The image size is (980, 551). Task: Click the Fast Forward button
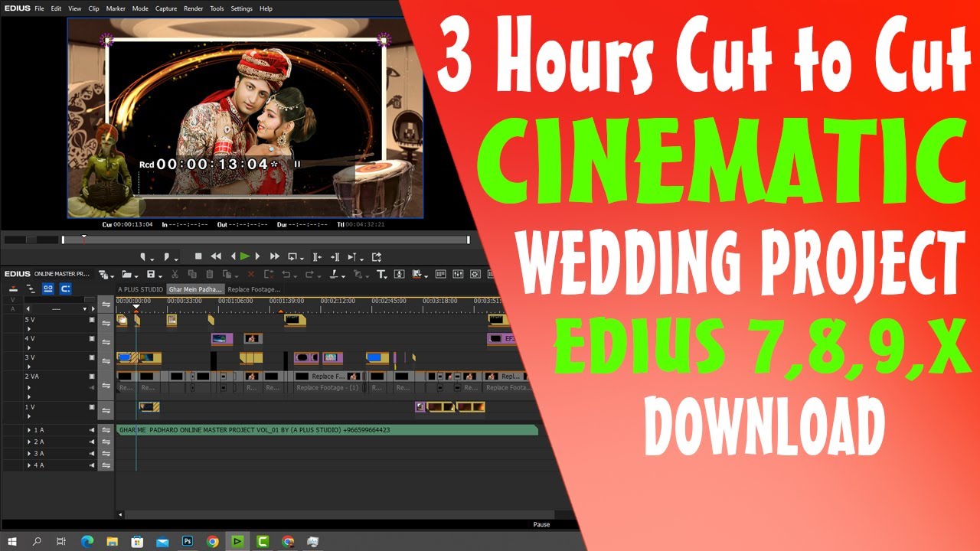click(x=275, y=256)
